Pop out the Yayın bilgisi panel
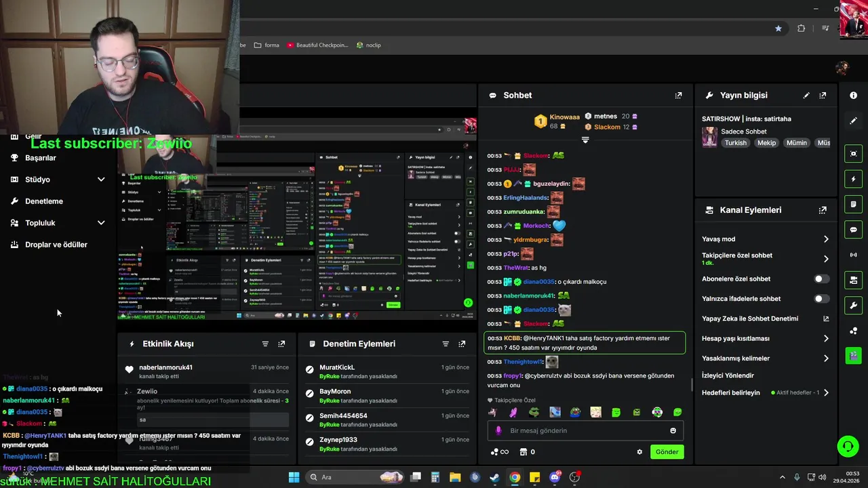 point(823,96)
